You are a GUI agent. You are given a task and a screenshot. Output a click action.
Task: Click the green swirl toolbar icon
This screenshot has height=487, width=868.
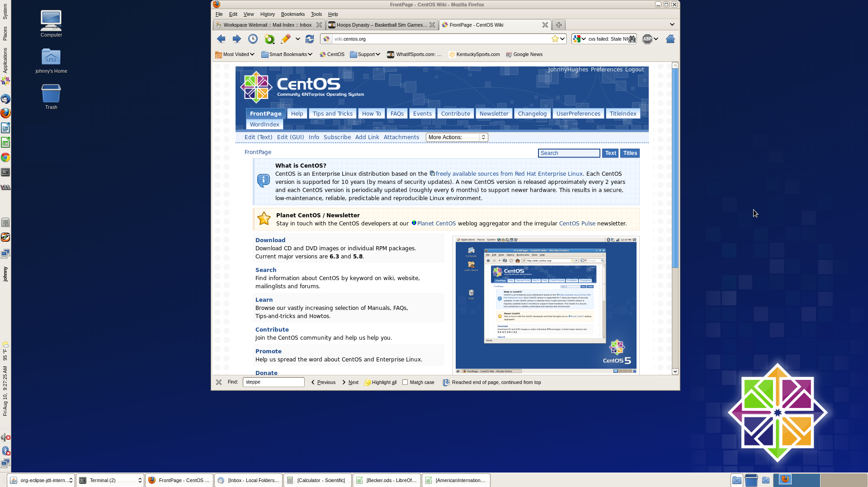(269, 39)
